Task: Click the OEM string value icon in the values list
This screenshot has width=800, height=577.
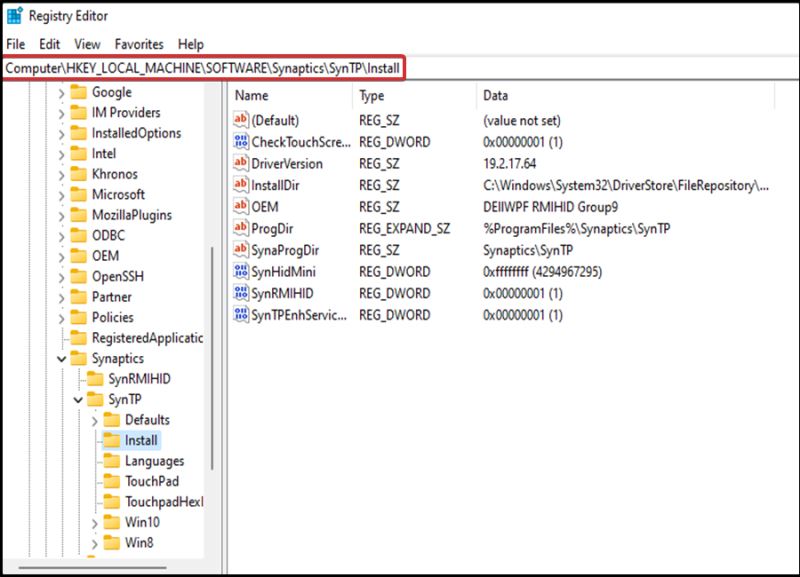Action: pos(240,206)
